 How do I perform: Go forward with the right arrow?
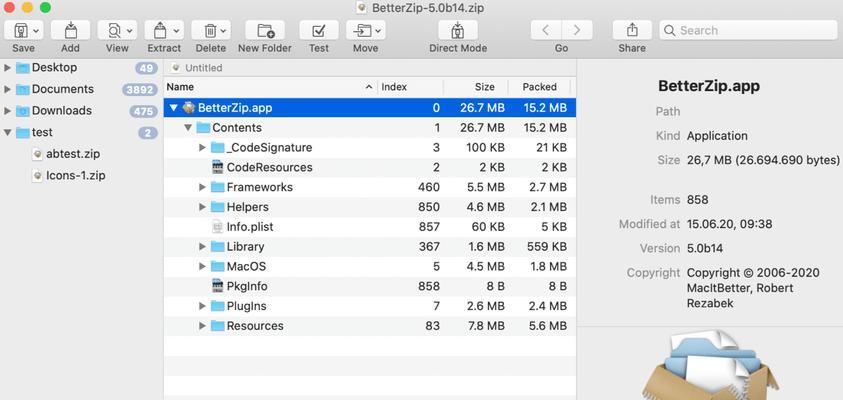coord(577,31)
